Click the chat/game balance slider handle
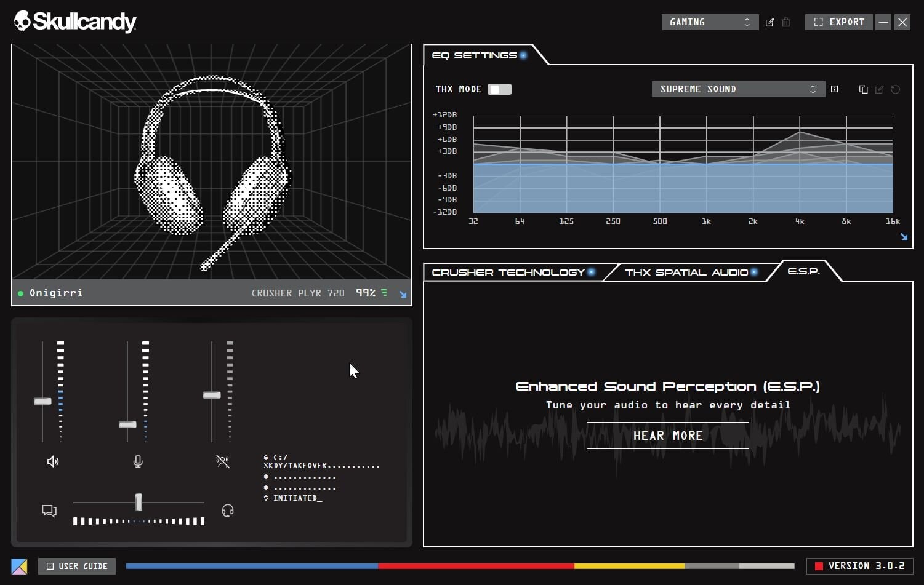Screen dimensions: 924x585 (139, 502)
